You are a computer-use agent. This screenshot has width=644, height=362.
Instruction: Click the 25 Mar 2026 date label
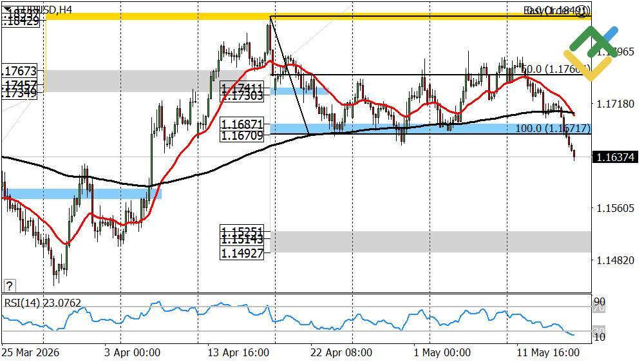pos(30,352)
